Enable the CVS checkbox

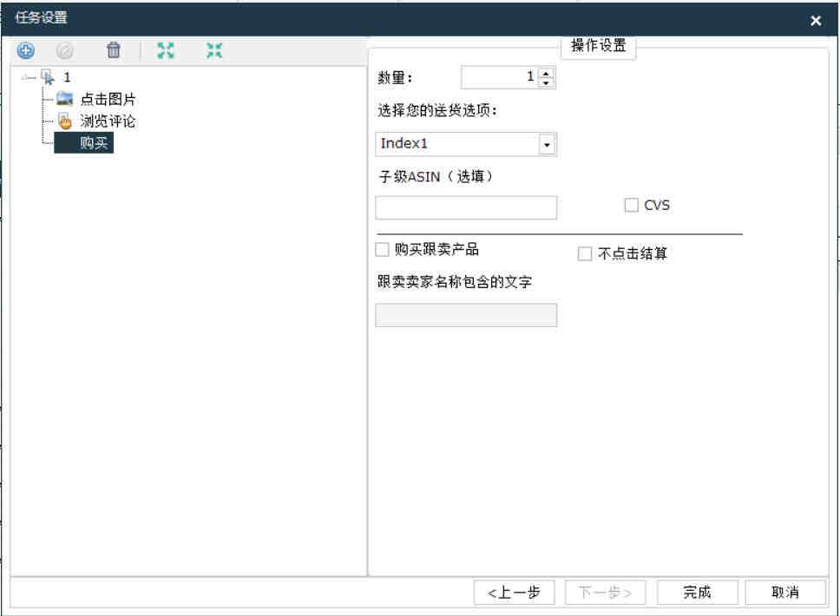click(x=632, y=205)
